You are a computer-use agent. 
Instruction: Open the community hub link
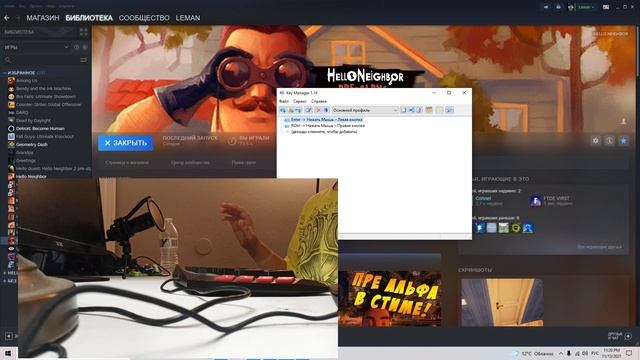pos(190,162)
